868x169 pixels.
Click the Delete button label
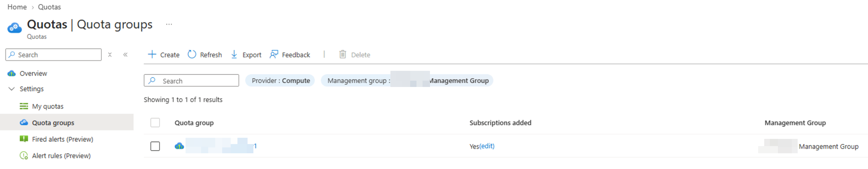point(361,55)
